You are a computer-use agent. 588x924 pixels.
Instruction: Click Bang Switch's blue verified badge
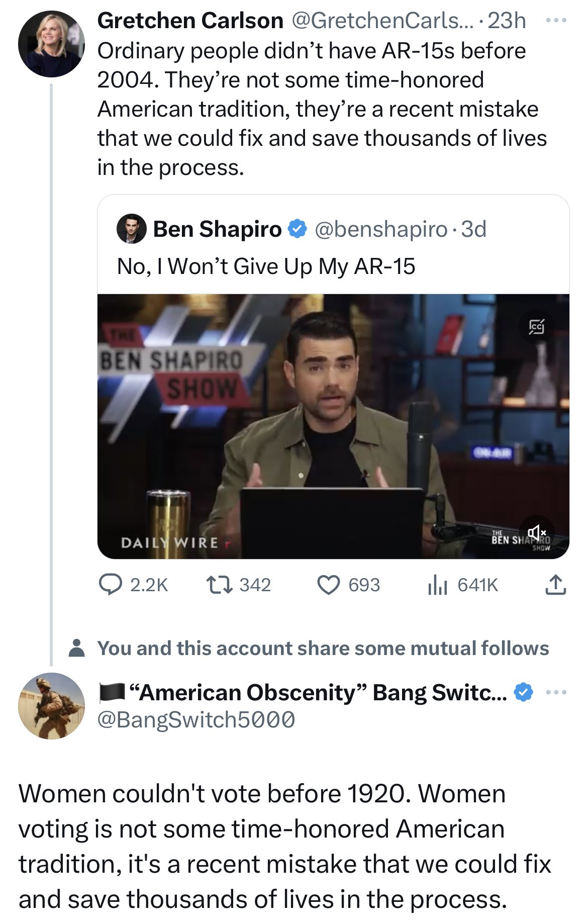click(524, 693)
